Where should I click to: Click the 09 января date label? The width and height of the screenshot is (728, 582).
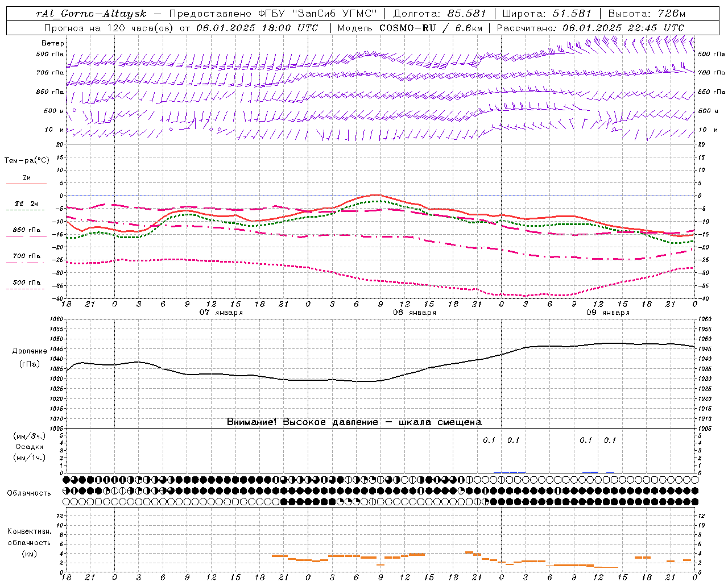[x=608, y=313]
